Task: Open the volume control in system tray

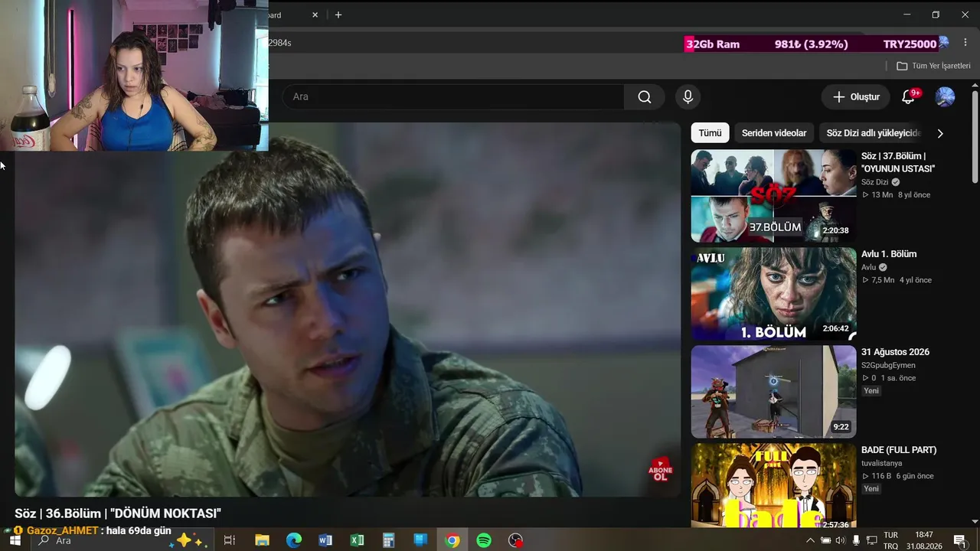Action: click(x=840, y=540)
